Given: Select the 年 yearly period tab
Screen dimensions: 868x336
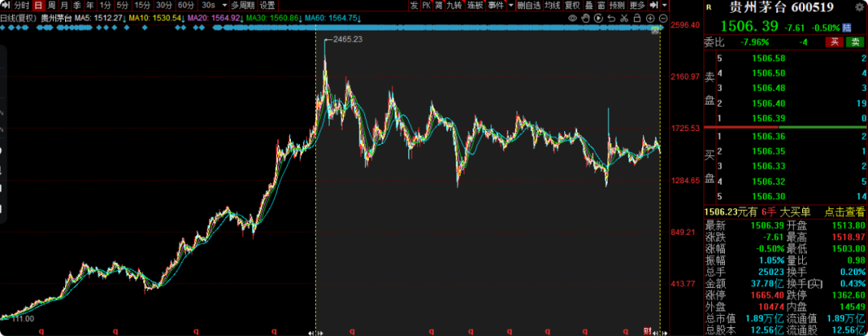Looking at the screenshot, I should point(90,6).
